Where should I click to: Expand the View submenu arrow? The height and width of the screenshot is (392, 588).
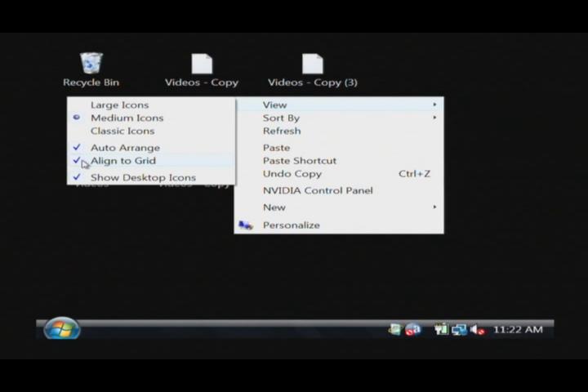(434, 105)
